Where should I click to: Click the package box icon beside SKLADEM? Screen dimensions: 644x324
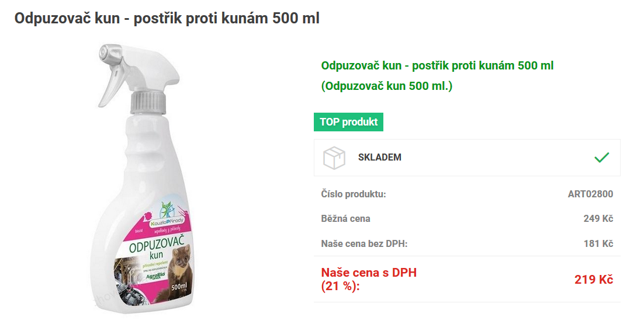coord(334,158)
